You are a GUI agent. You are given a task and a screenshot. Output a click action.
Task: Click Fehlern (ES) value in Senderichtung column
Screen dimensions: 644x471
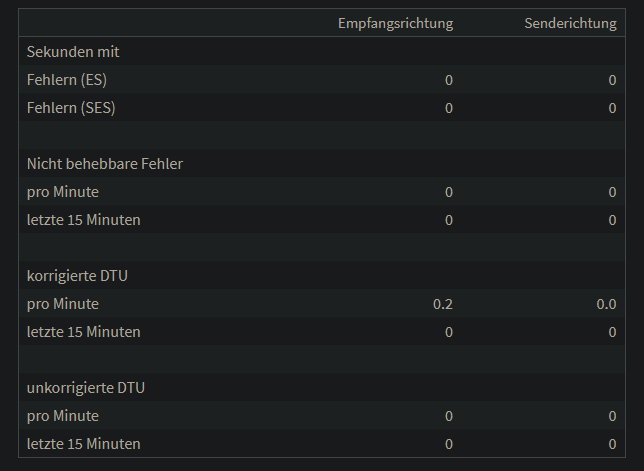[x=612, y=79]
